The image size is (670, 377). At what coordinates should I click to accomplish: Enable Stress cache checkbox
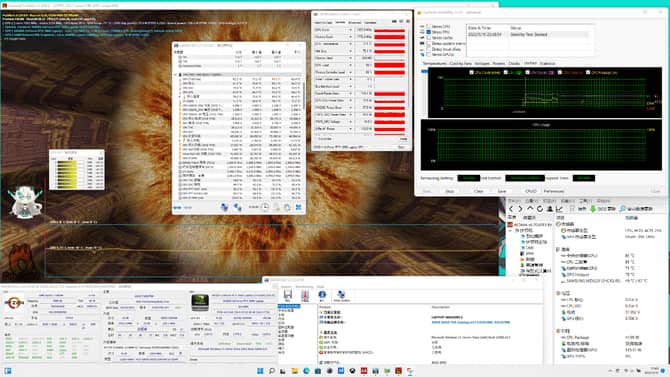point(429,38)
